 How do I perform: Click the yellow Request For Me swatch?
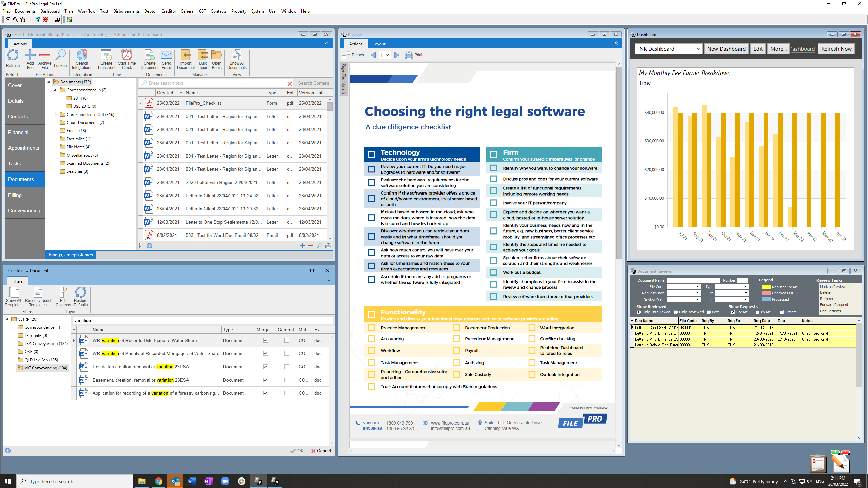tap(766, 287)
